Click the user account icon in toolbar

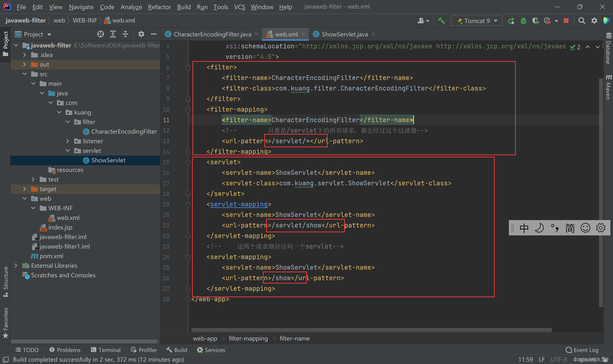pos(423,21)
